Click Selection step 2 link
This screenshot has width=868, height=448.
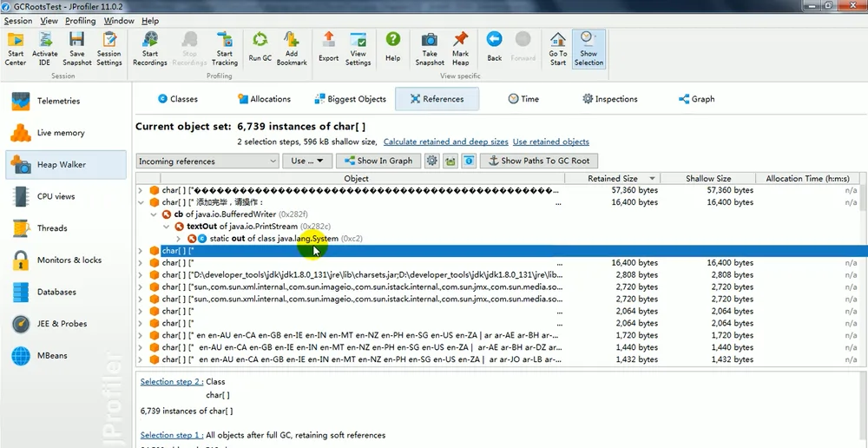click(x=172, y=382)
